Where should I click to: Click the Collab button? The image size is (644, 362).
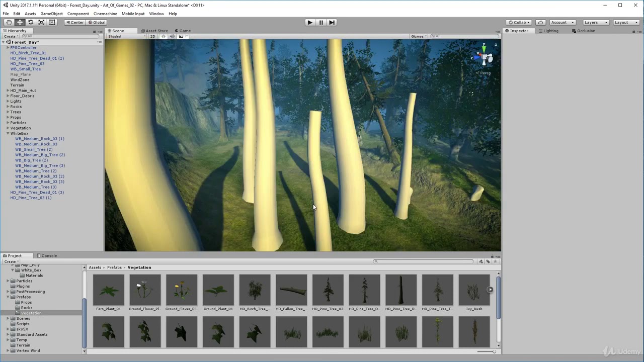(x=520, y=22)
